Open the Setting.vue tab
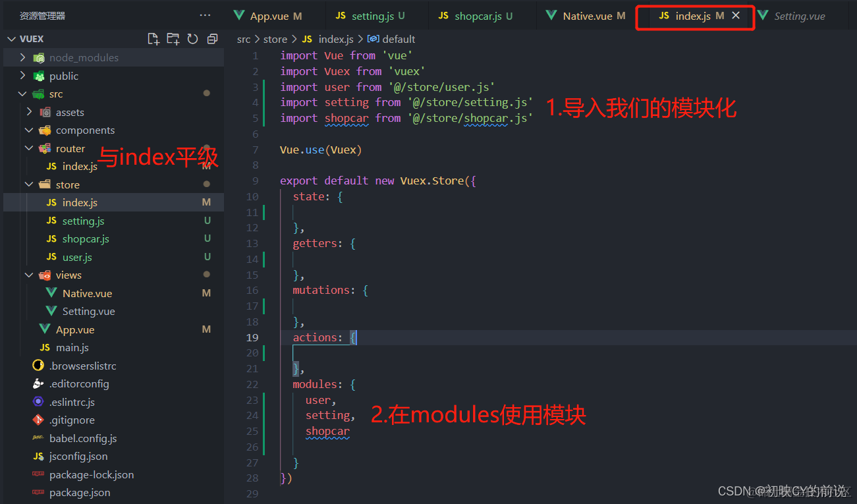 tap(800, 16)
